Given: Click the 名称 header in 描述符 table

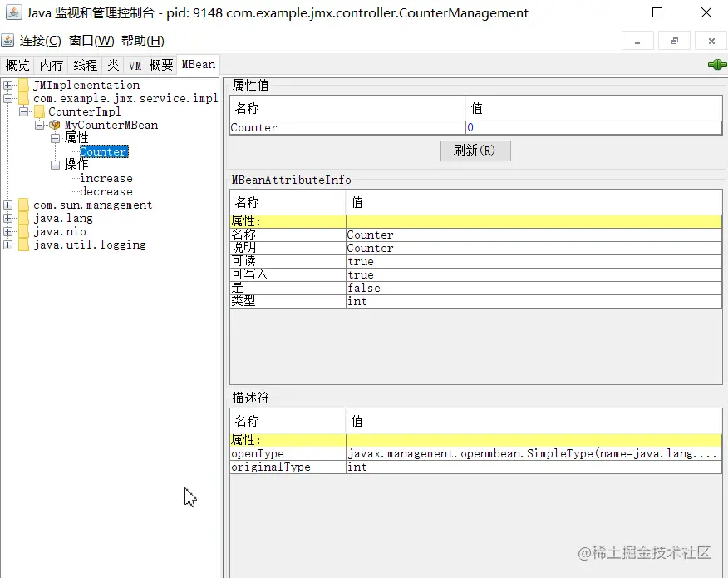Looking at the screenshot, I should pyautogui.click(x=288, y=421).
